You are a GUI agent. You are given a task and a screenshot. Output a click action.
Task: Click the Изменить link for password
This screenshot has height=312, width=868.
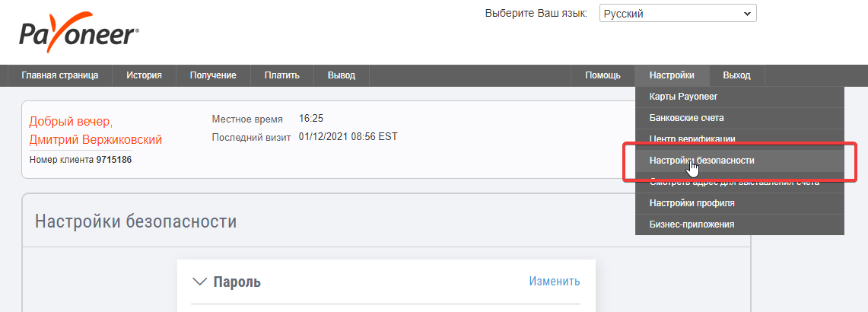point(554,282)
